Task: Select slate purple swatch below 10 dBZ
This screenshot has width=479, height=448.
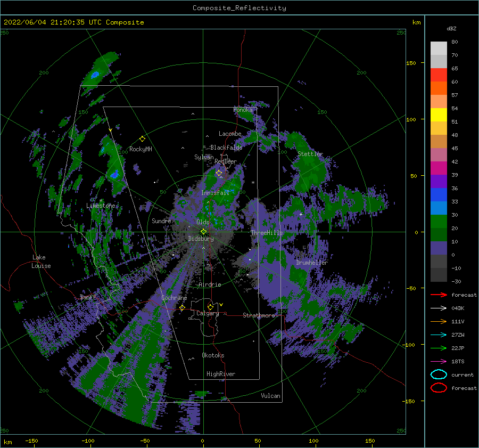Action: point(439,248)
